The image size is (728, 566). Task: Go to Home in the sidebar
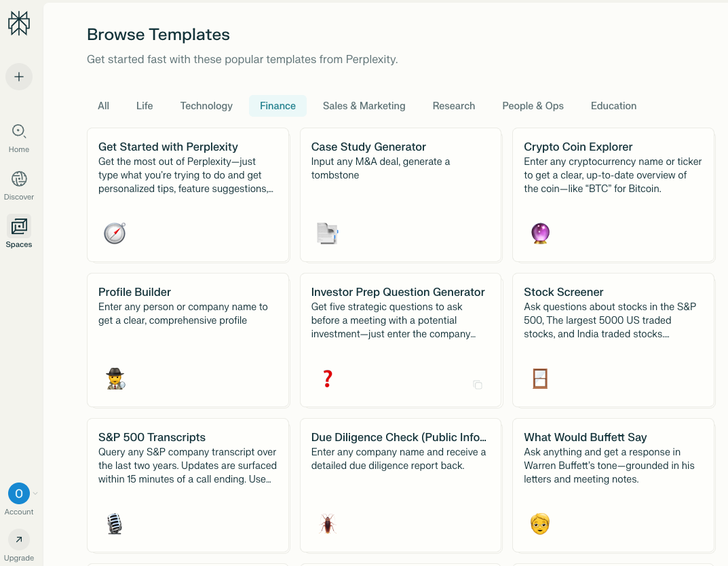(19, 138)
